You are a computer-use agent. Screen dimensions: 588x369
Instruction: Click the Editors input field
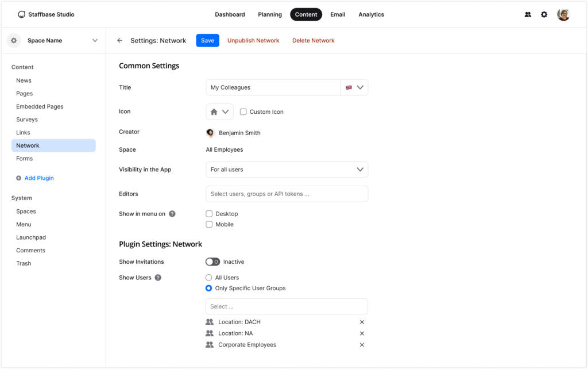(x=287, y=194)
